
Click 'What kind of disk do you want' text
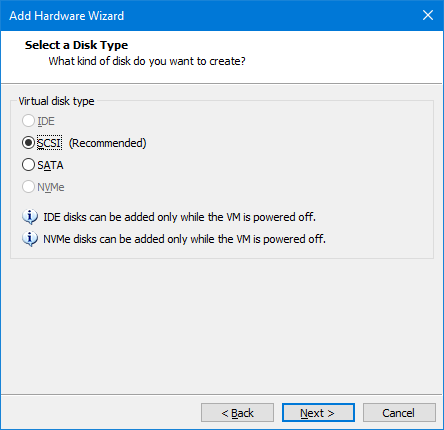pyautogui.click(x=147, y=61)
